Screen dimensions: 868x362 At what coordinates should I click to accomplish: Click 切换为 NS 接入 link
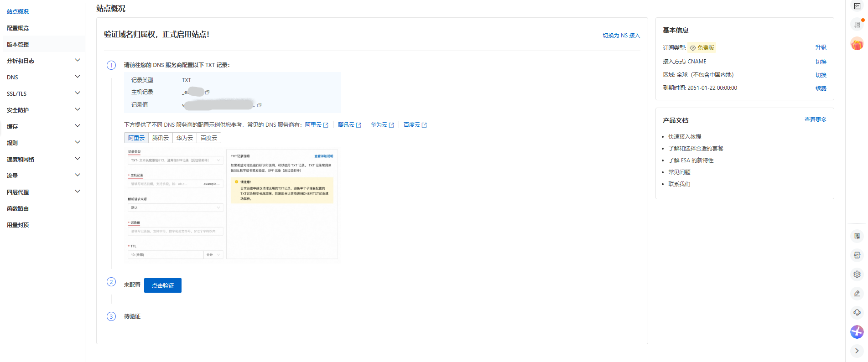621,36
